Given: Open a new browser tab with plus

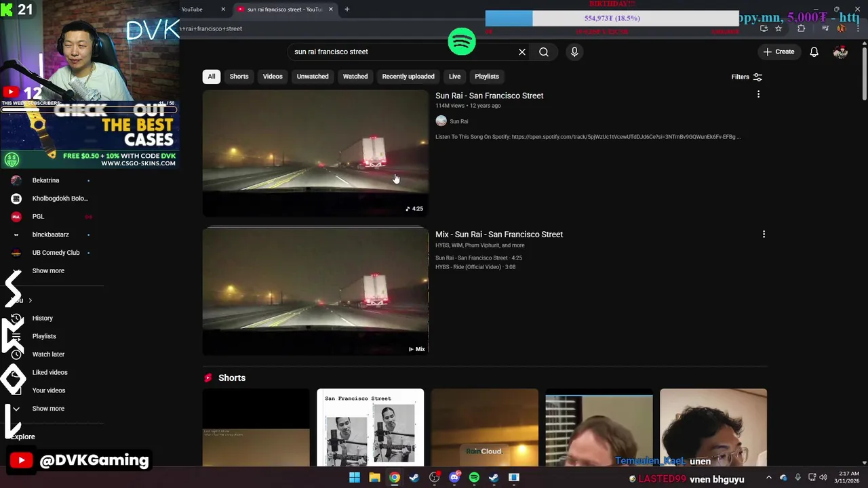Looking at the screenshot, I should click(347, 9).
